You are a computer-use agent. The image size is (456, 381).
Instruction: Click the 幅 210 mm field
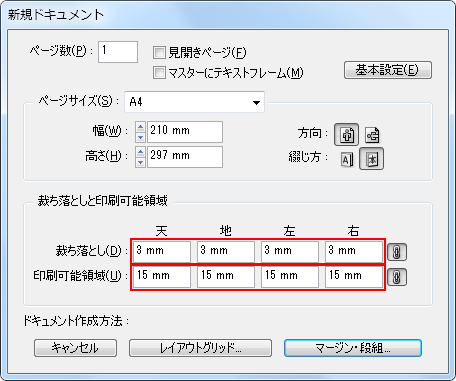[185, 132]
